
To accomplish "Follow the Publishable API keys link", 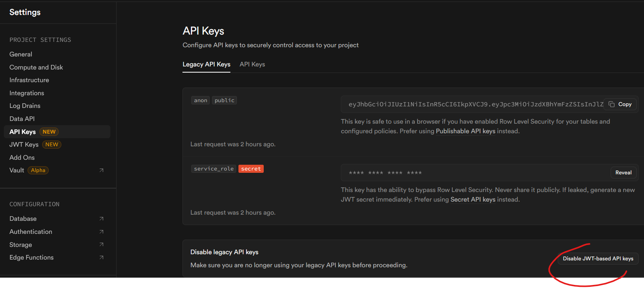I will coord(465,131).
